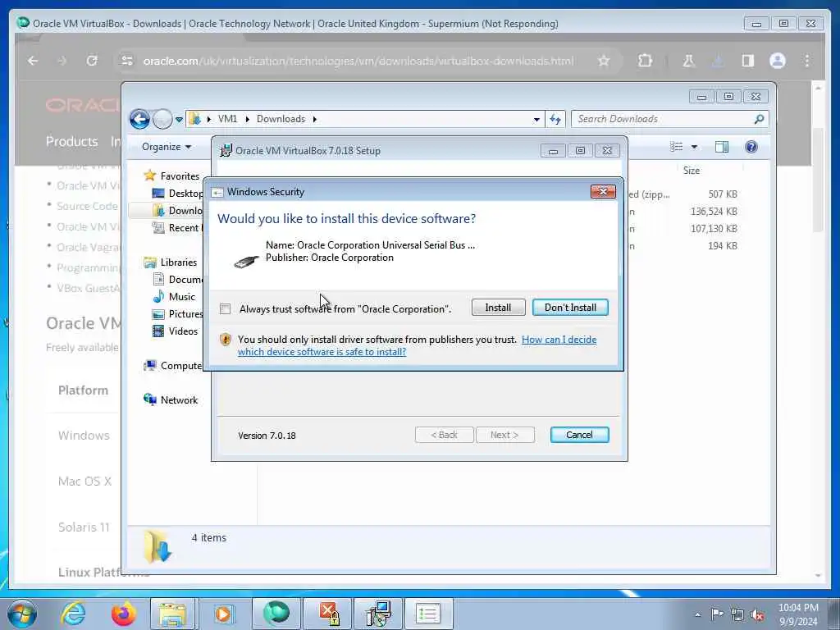Open the taskbar clock showing 10:04 PM
The image size is (840, 630).
click(x=798, y=614)
